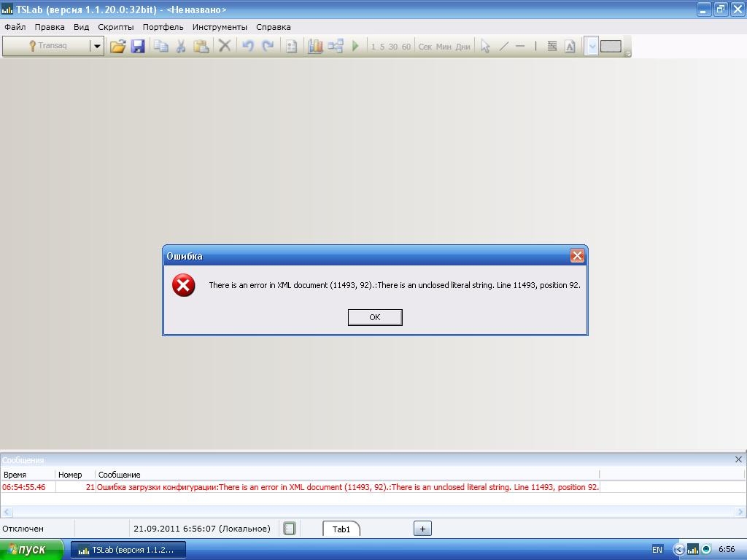
Task: Select the 60 interval button
Action: pos(406,47)
